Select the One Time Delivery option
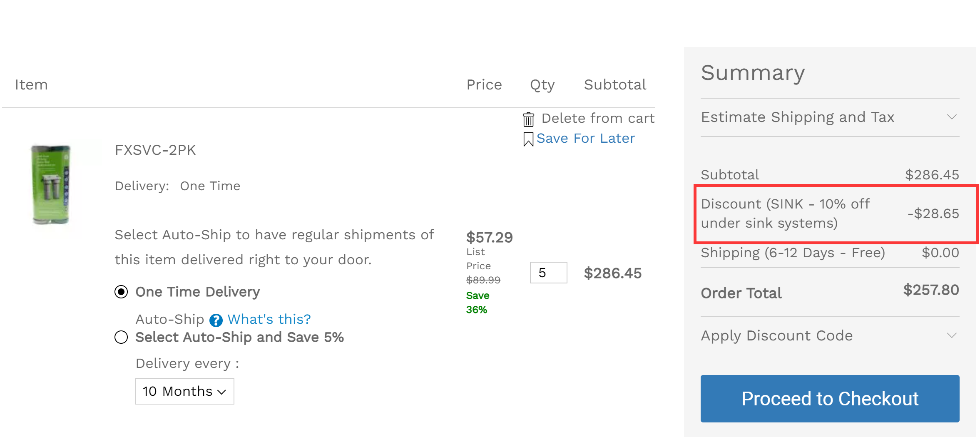This screenshot has height=437, width=980. point(121,292)
